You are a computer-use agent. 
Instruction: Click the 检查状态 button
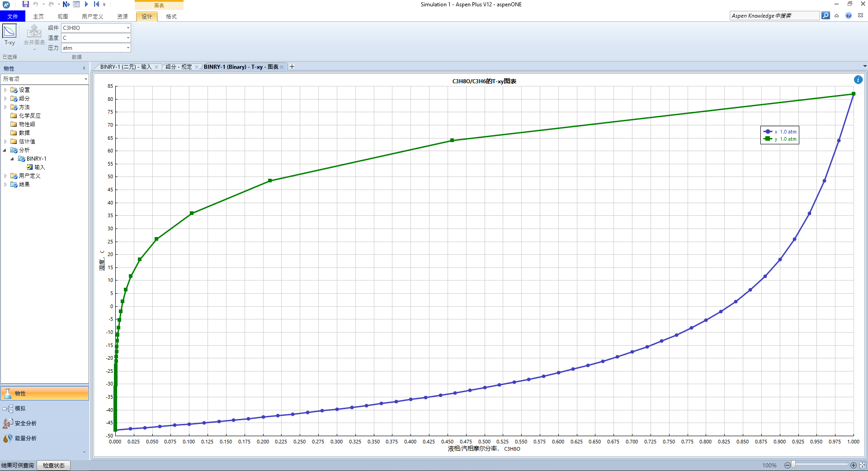pos(54,466)
